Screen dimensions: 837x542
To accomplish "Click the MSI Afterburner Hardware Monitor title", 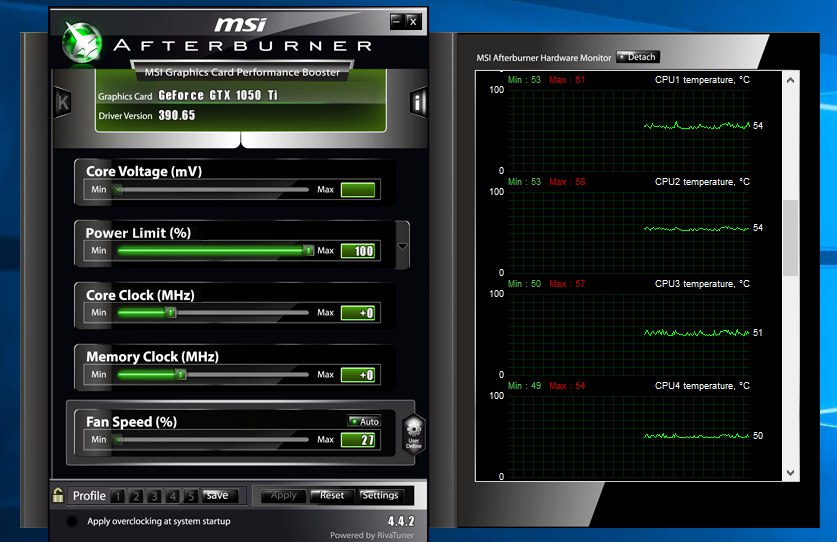I will coord(544,58).
